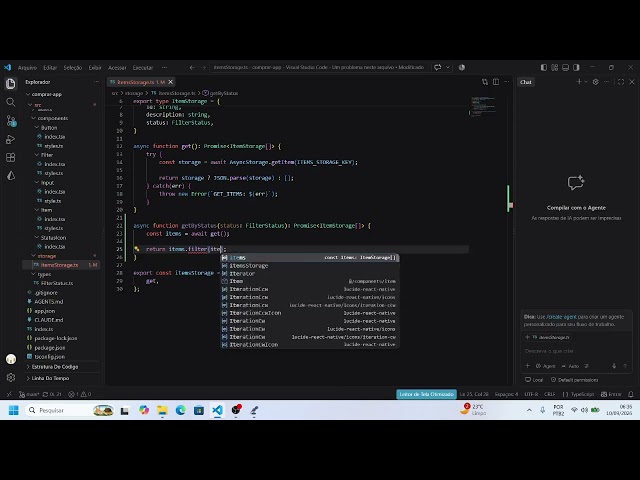Viewport: 640px width, 480px height.
Task: Open the new chat dropdown arrow
Action: 586,82
